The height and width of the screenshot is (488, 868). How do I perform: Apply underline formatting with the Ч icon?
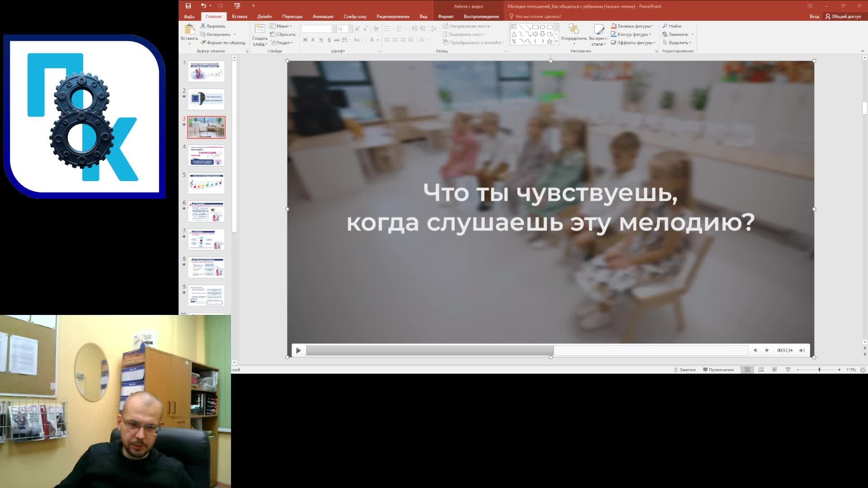tap(320, 40)
